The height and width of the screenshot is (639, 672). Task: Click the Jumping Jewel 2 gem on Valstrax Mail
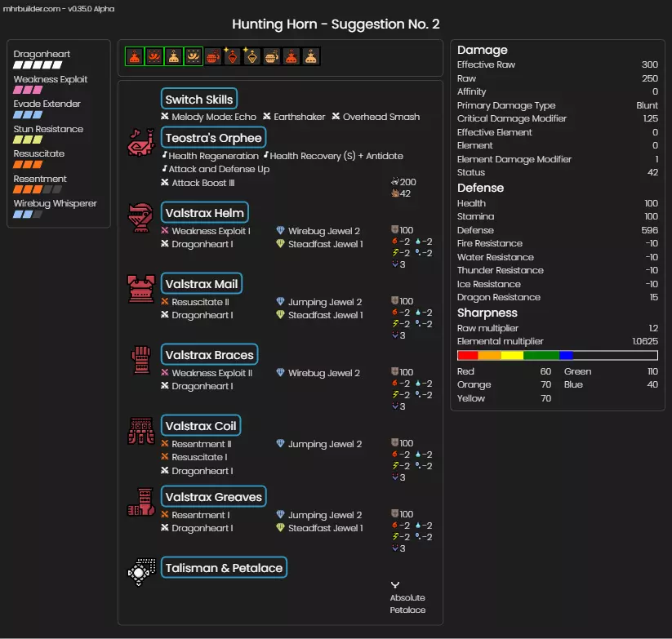tap(280, 301)
